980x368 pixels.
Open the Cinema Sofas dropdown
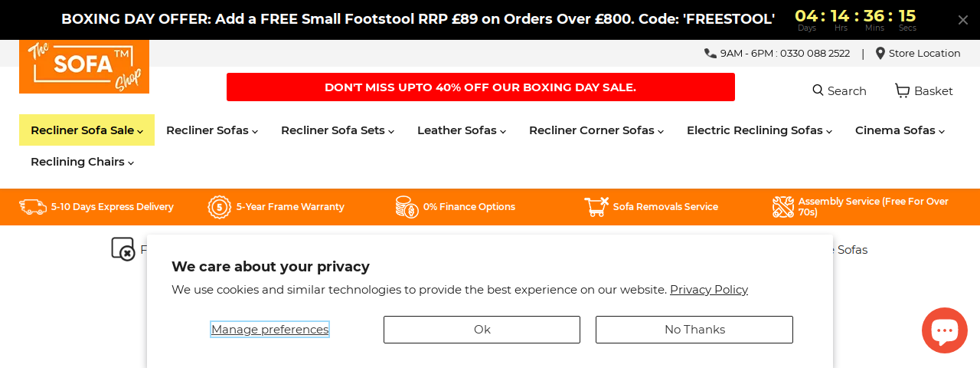pyautogui.click(x=900, y=130)
